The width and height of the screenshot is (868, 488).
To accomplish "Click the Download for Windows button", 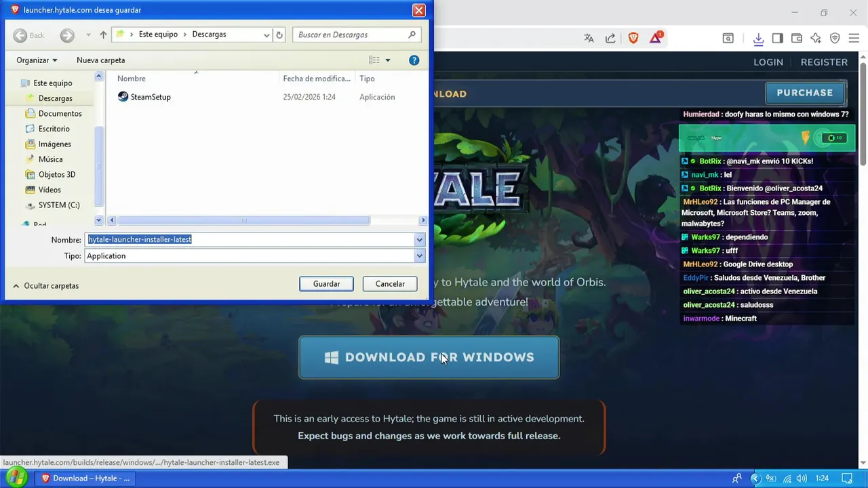I will pyautogui.click(x=429, y=357).
